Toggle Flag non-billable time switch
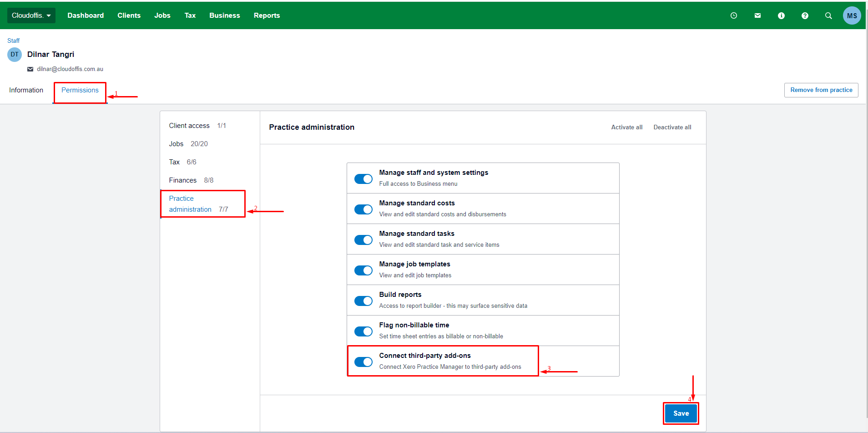The width and height of the screenshot is (868, 433). click(x=363, y=331)
